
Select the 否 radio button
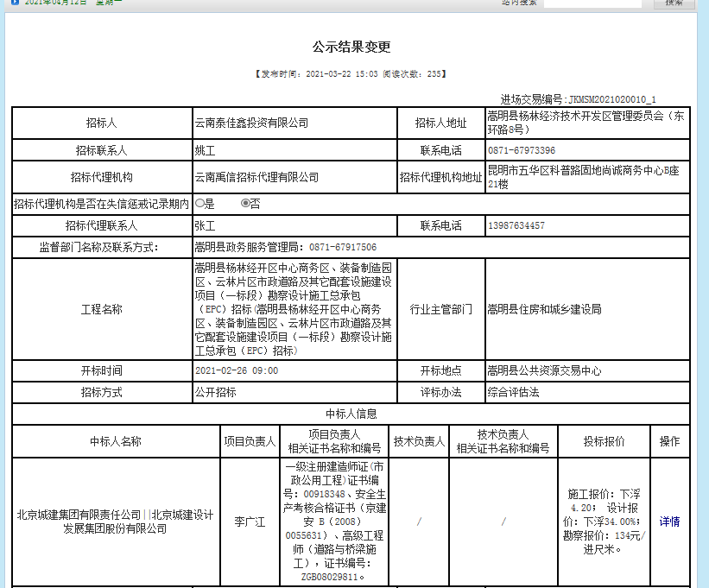[x=245, y=204]
